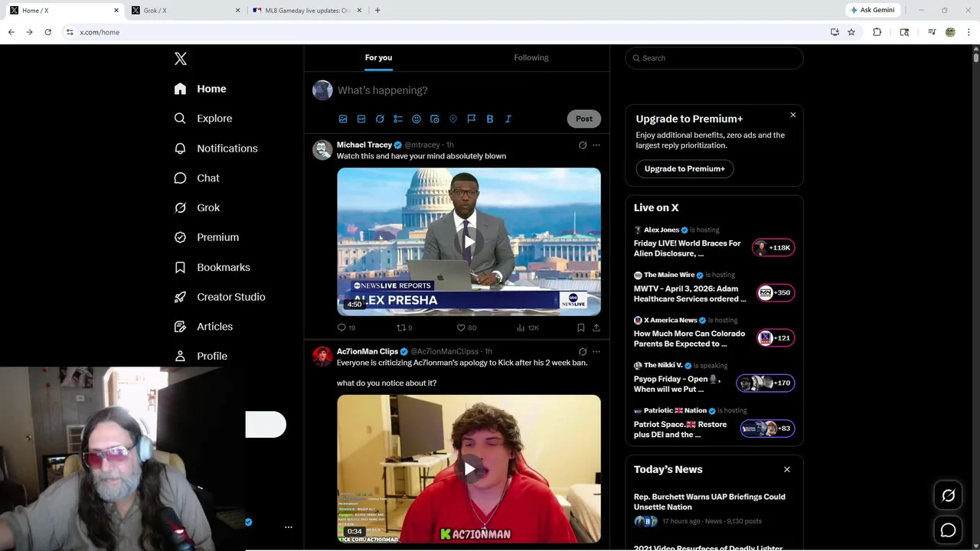Open Grok from the sidebar

197,207
